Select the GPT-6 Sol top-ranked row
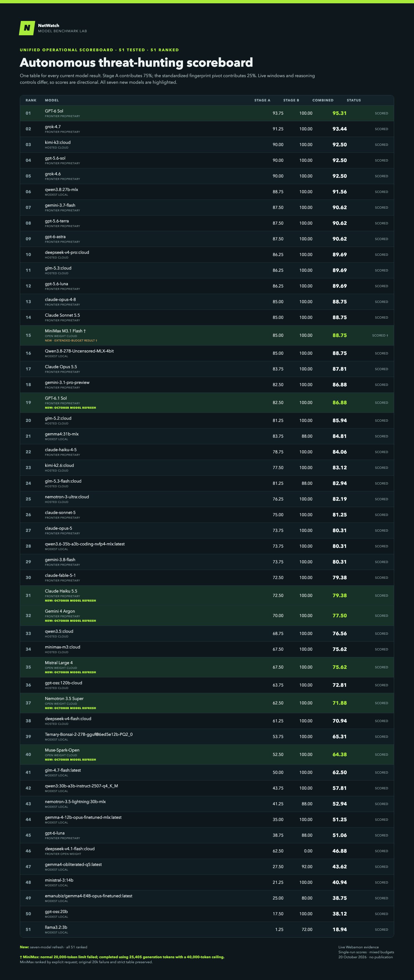 207,113
